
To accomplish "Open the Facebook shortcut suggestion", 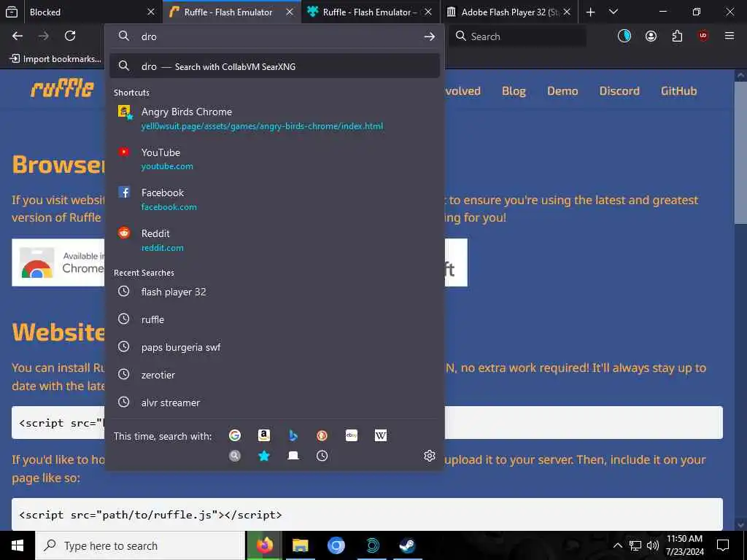I will (274, 200).
